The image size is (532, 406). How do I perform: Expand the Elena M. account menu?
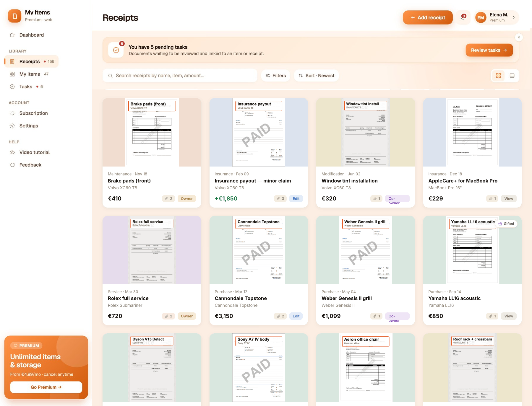[x=497, y=17]
